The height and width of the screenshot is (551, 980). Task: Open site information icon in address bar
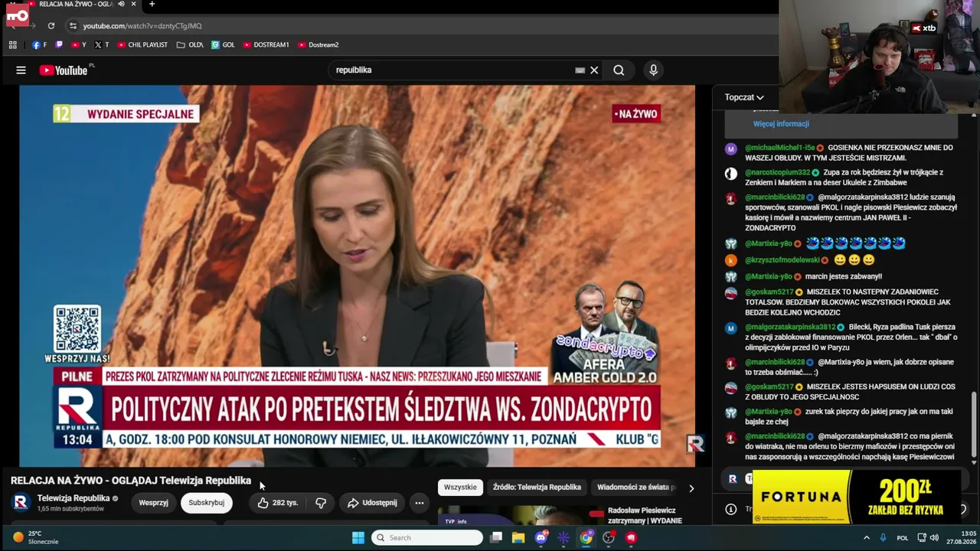pyautogui.click(x=73, y=26)
